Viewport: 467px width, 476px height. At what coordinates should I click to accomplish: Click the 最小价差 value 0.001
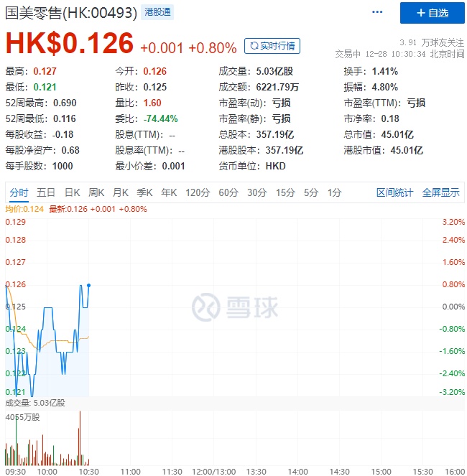[x=173, y=166]
